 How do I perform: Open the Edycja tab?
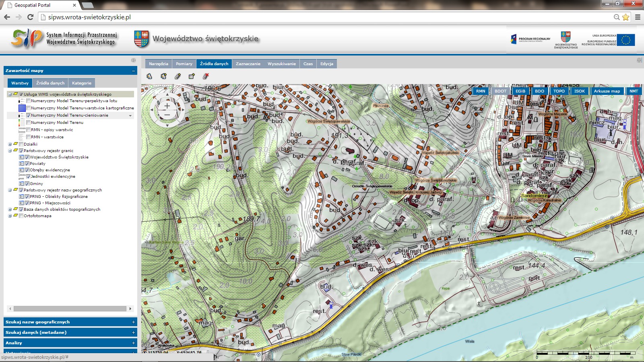(x=327, y=64)
